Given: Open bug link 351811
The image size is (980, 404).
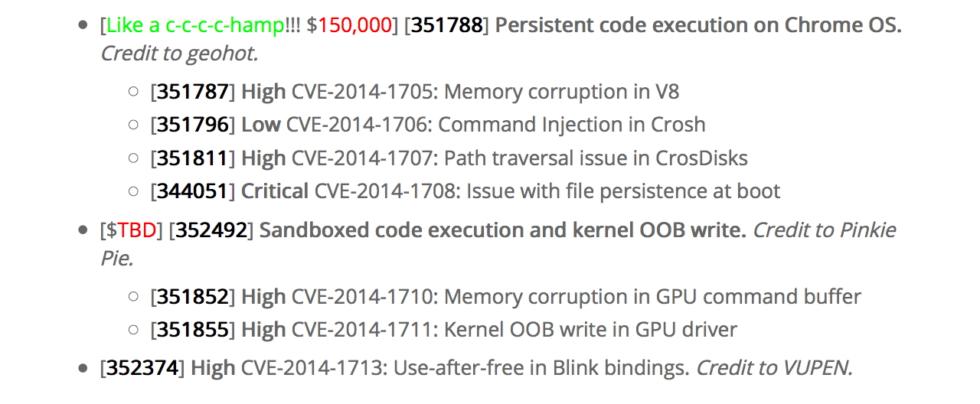Looking at the screenshot, I should [x=193, y=158].
